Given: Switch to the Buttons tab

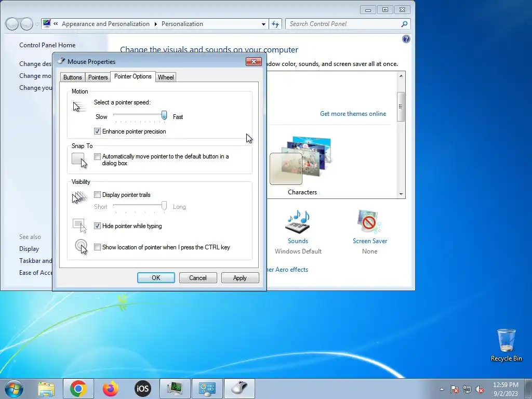Looking at the screenshot, I should pos(73,77).
